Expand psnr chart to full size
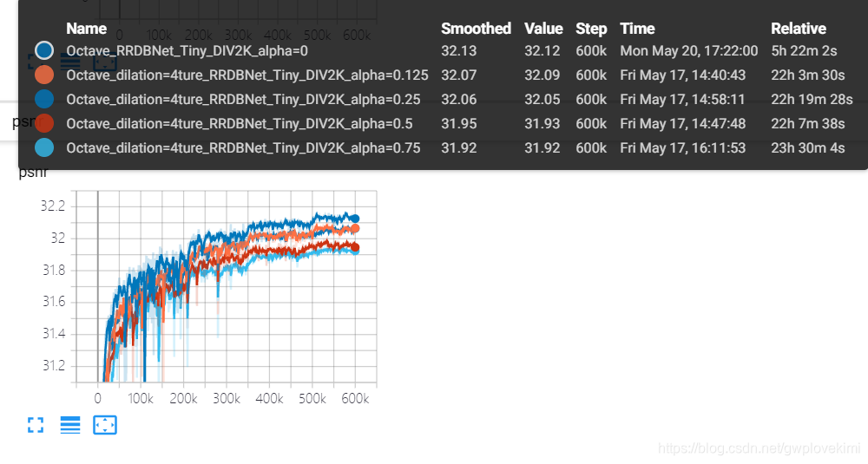Viewport: 868px width, 464px height. (x=36, y=425)
